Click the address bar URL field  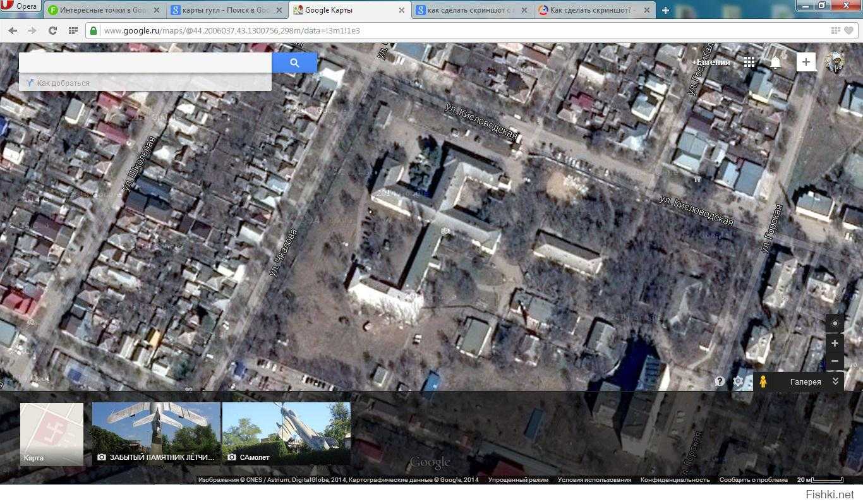(464, 30)
